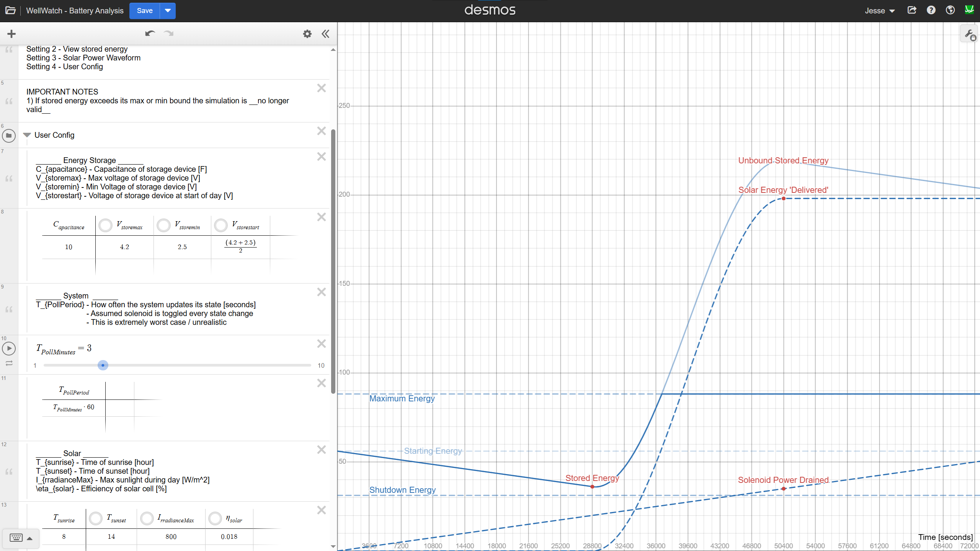This screenshot has height=551, width=980.
Task: Open the Jesse account dropdown
Action: click(879, 11)
